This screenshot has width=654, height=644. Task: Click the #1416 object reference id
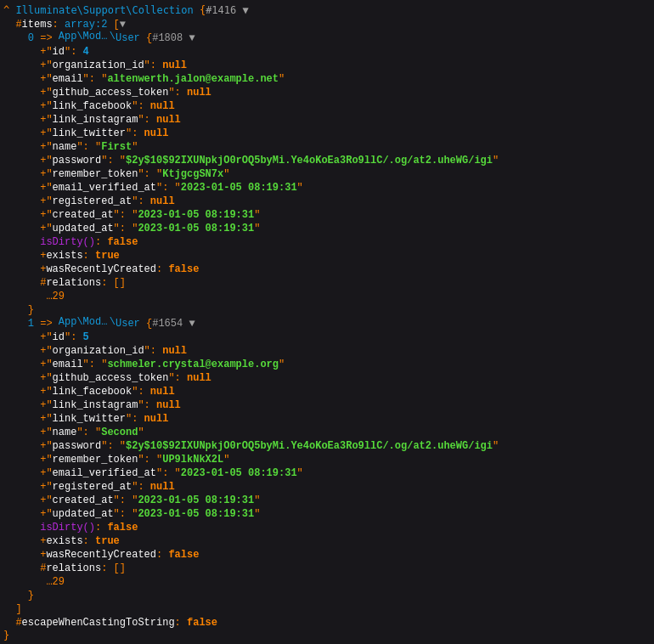[221, 10]
